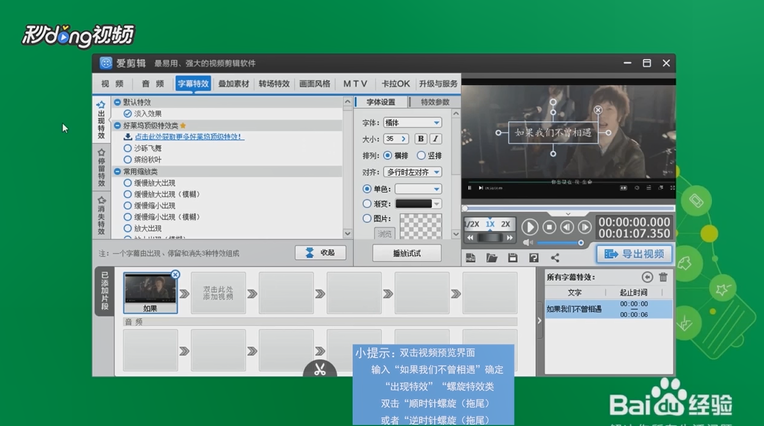Delete the subtitle box in preview using X handle

(598, 110)
